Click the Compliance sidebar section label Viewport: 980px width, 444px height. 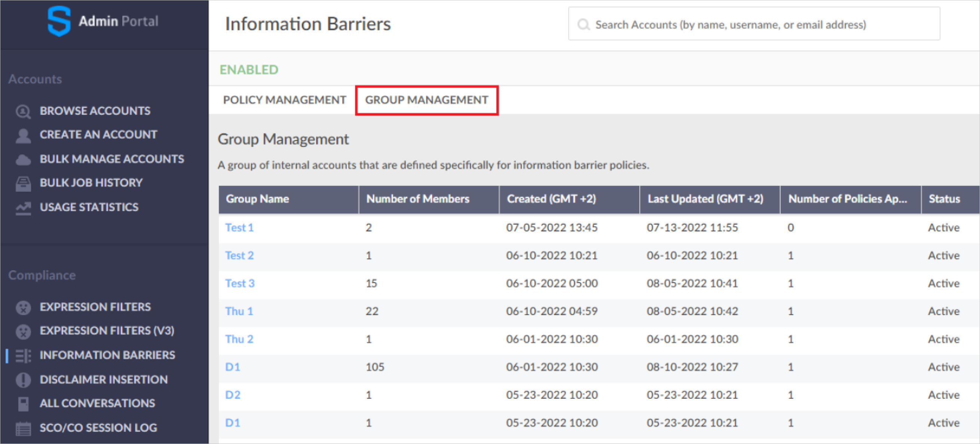(42, 275)
